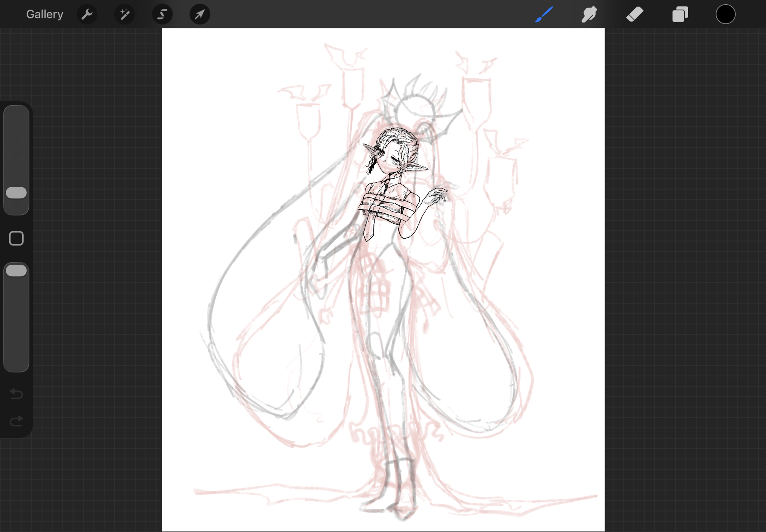
Task: Tap the square Modify button in sidebar
Action: (16, 238)
